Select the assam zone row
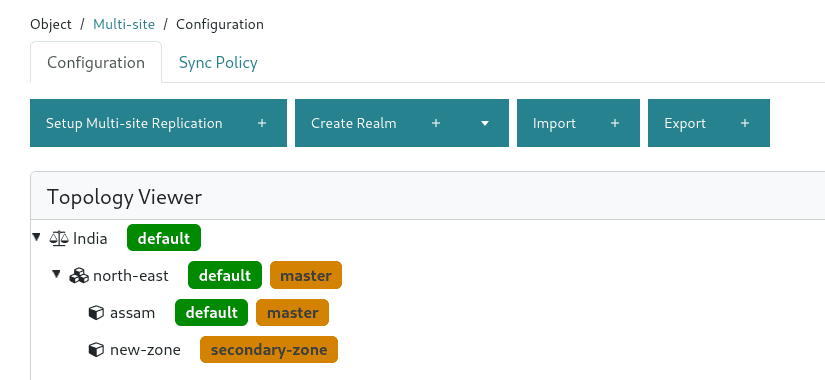This screenshot has width=825, height=380. pyautogui.click(x=133, y=313)
